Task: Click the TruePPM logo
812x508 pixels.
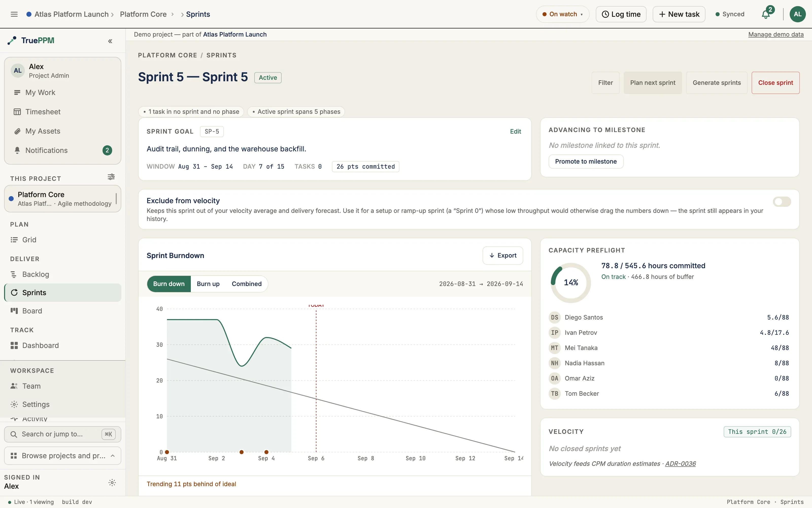Action: pyautogui.click(x=31, y=40)
